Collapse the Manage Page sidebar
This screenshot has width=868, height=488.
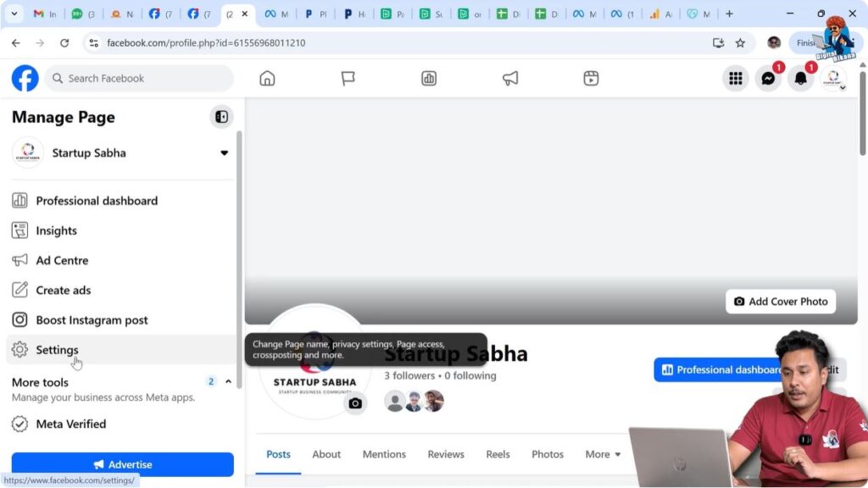pos(221,117)
